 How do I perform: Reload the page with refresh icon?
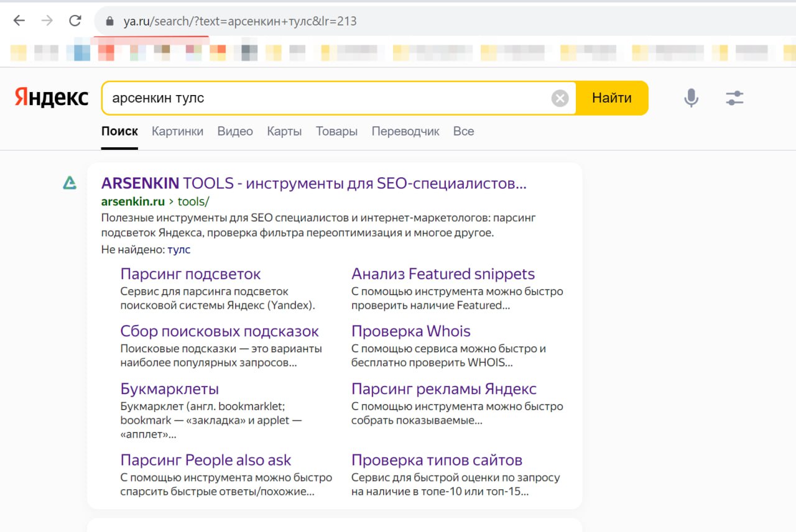75,21
